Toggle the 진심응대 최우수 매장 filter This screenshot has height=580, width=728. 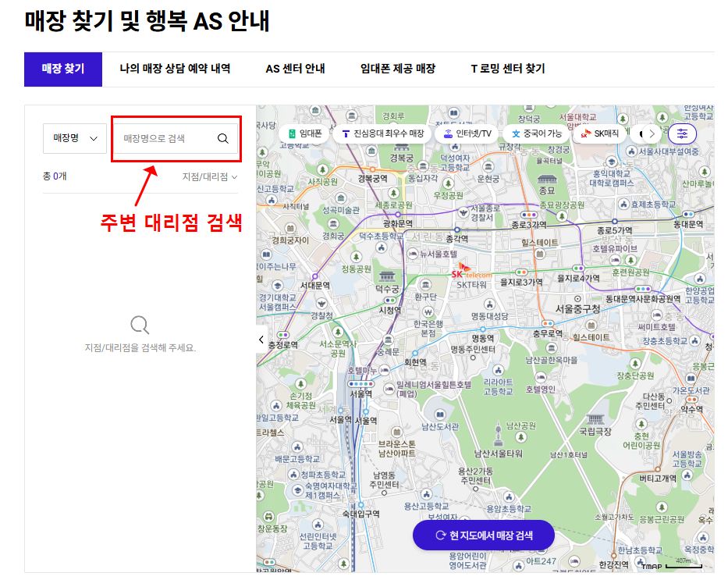(x=383, y=133)
